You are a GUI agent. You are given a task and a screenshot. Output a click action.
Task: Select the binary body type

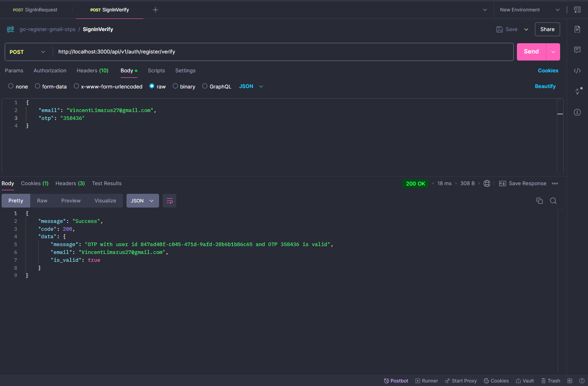[184, 86]
